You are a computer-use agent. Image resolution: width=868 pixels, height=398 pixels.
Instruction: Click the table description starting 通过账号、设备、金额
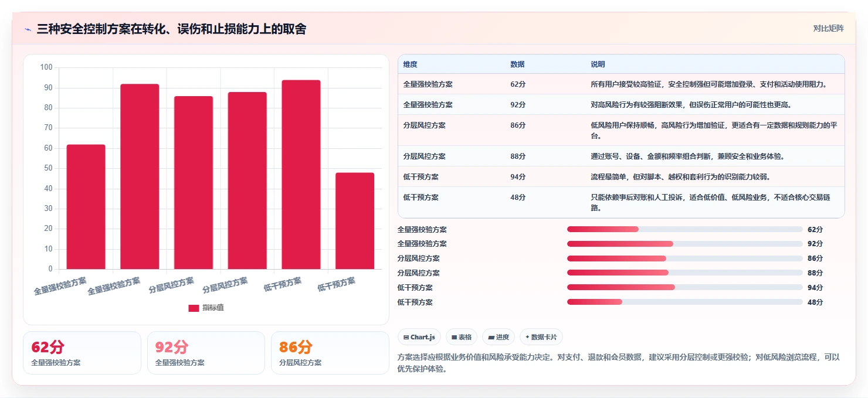[687, 156]
